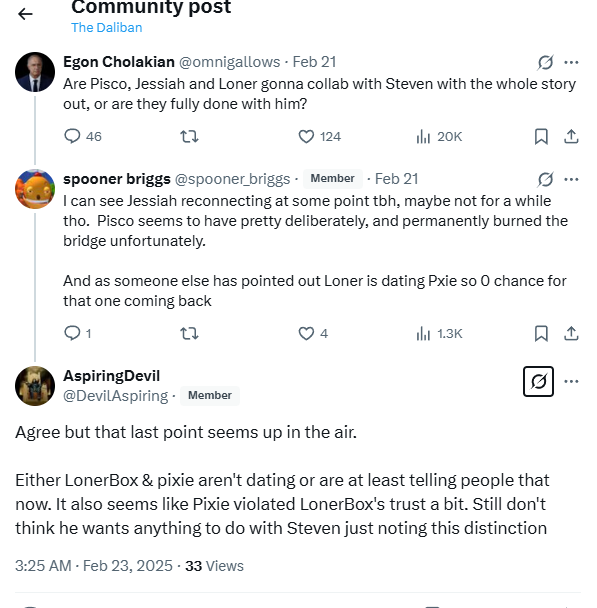The width and height of the screenshot is (597, 608).
Task: Share Egon Cholakian's post
Action: click(571, 136)
